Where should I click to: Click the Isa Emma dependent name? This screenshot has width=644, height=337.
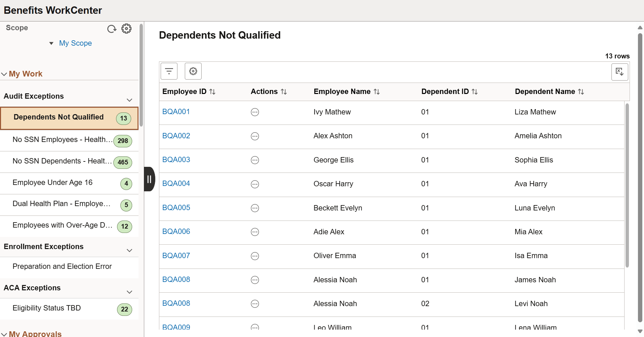click(x=531, y=256)
